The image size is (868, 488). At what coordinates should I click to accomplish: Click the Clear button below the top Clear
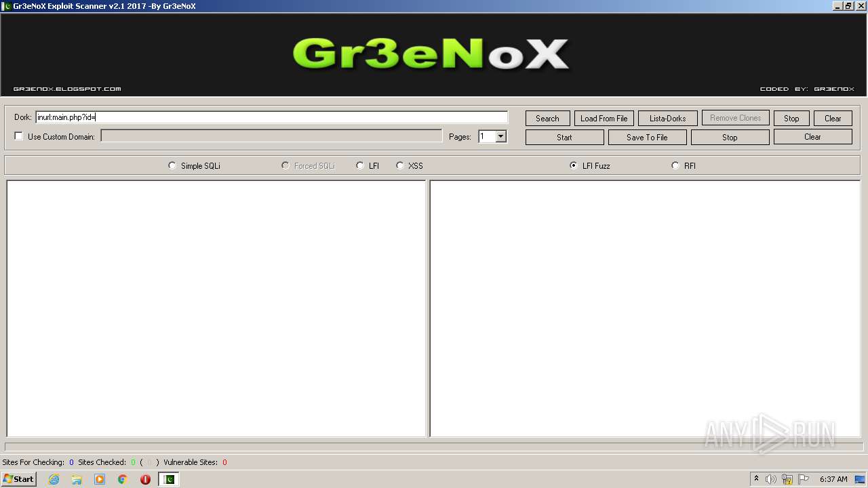click(812, 137)
